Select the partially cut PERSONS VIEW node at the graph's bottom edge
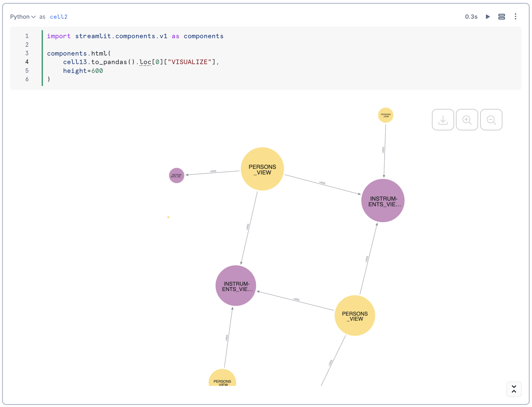This screenshot has width=532, height=407. pos(222,378)
